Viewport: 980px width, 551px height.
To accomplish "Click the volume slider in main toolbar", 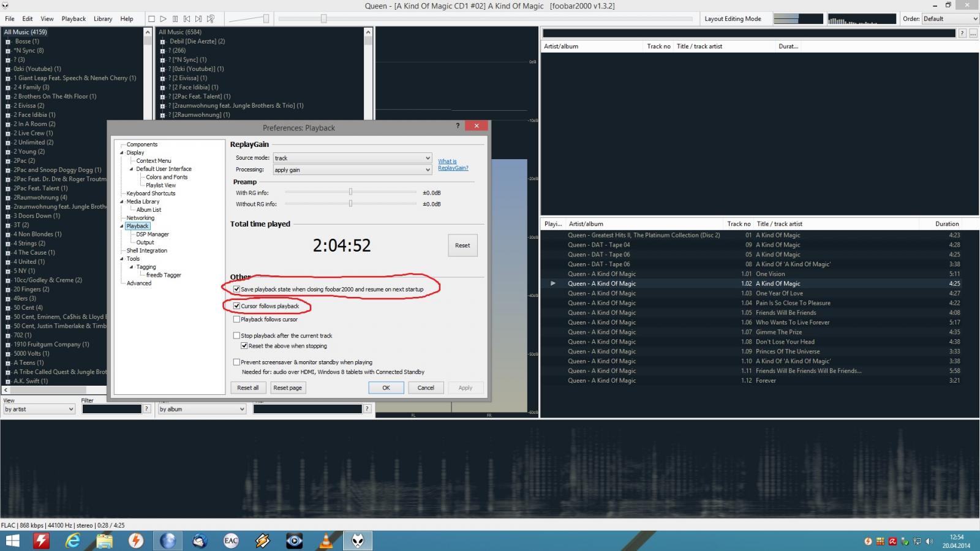I will [x=249, y=19].
